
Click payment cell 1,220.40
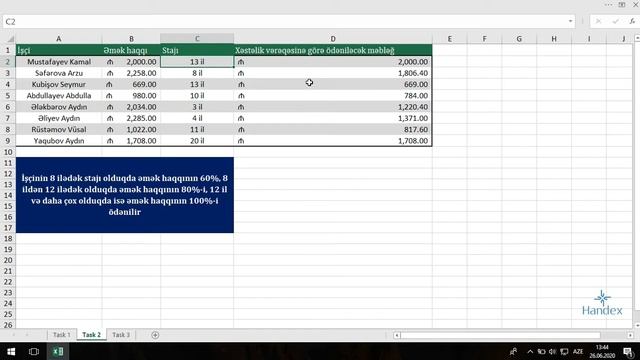pos(333,107)
